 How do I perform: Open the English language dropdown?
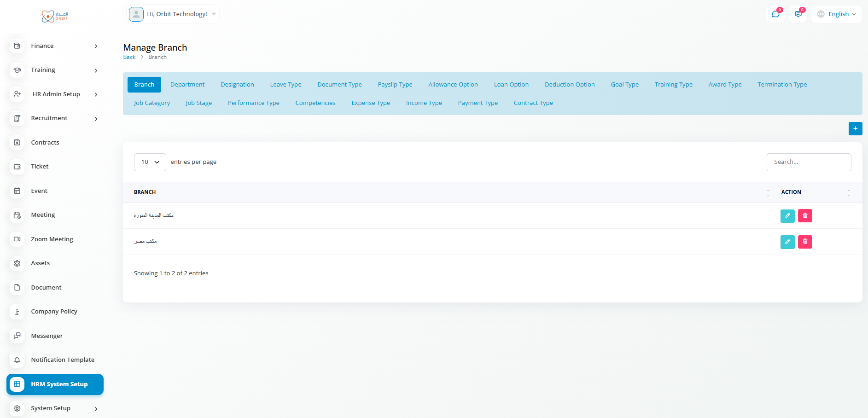[x=837, y=14]
